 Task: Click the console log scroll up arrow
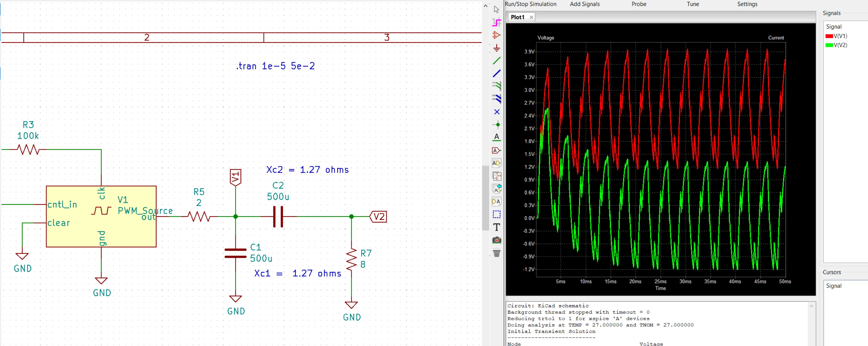pos(811,306)
